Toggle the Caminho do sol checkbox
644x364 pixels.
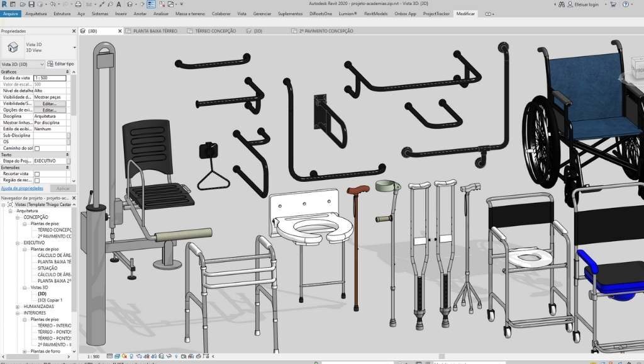pos(37,149)
